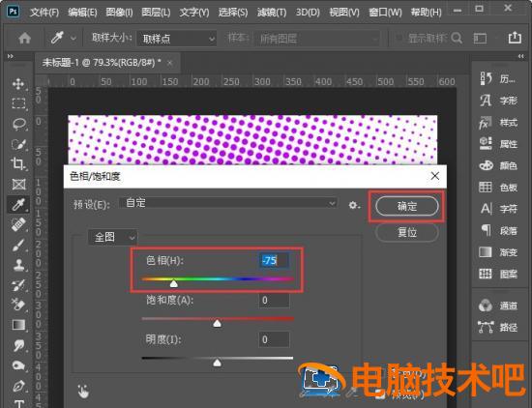Open the 图层(L) menu
The width and height of the screenshot is (532, 408).
156,13
